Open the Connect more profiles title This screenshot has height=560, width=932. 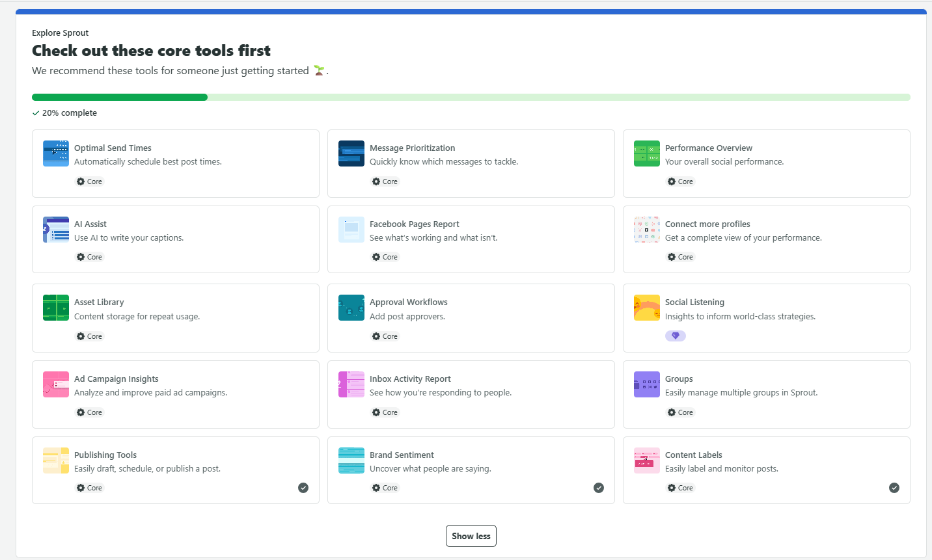click(707, 224)
